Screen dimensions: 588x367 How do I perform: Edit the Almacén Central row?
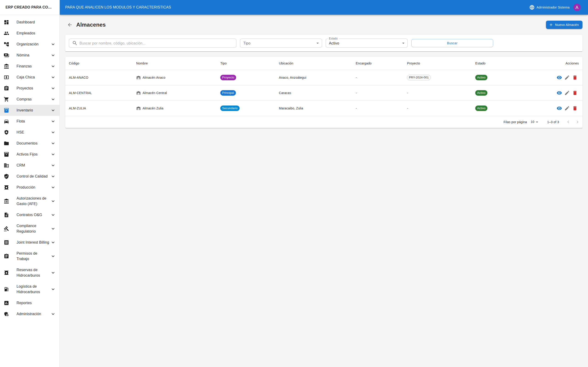[x=567, y=93]
